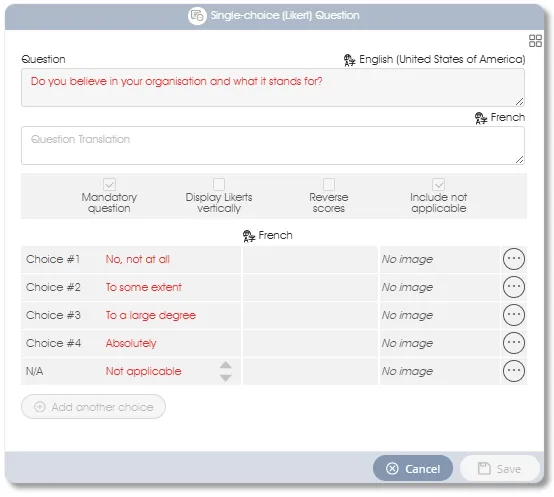
Task: Enable the Reverse scores checkbox
Action: (x=329, y=184)
